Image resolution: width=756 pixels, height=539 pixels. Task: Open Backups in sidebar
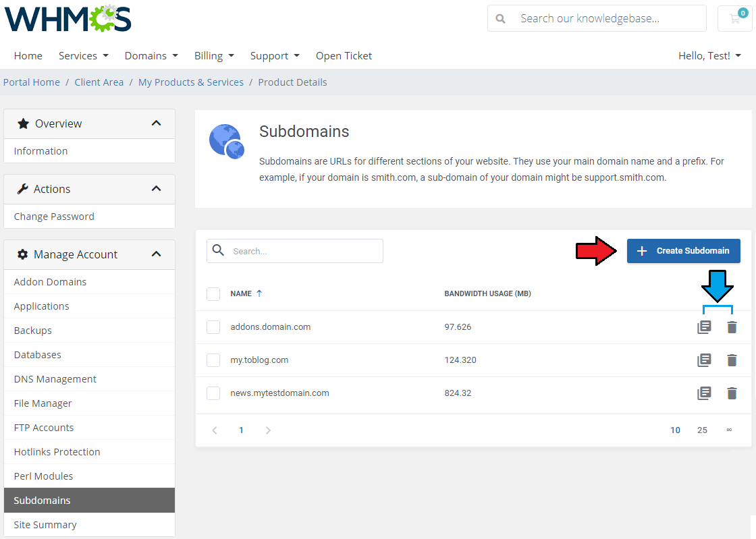[89, 331]
